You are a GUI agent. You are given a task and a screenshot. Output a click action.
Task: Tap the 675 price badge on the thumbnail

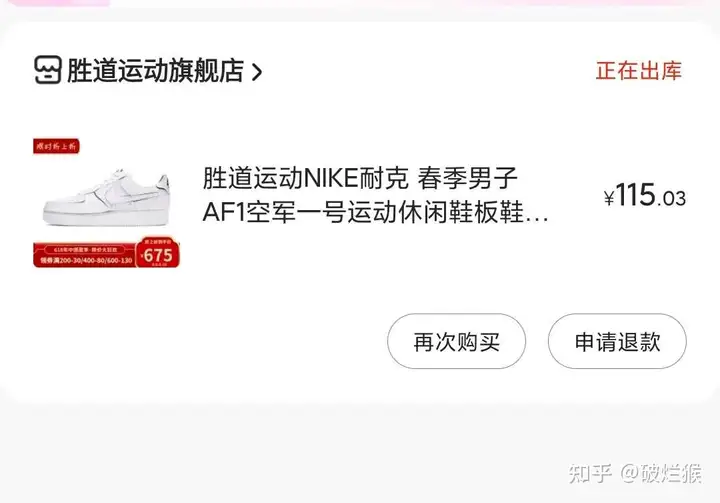158,252
